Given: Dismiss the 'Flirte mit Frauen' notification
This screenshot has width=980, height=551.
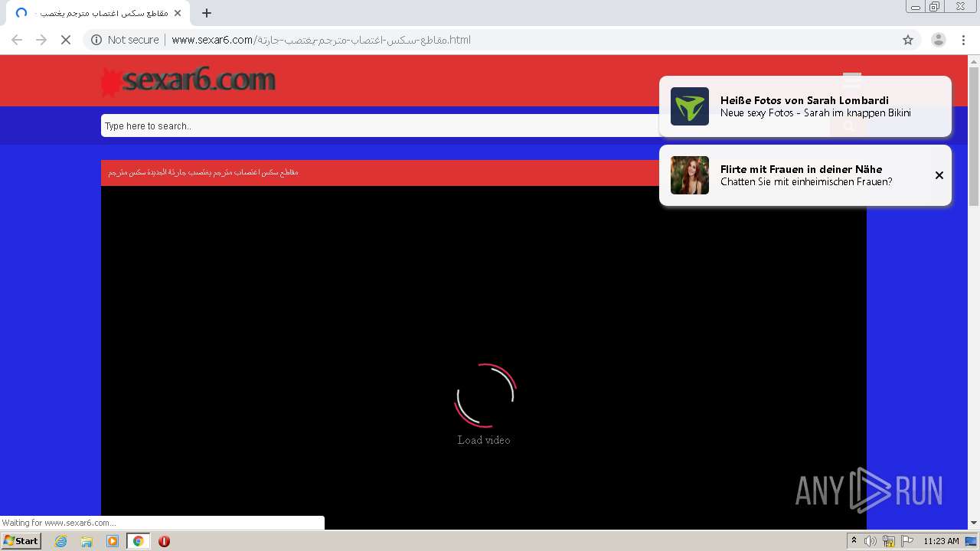Looking at the screenshot, I should pyautogui.click(x=939, y=175).
